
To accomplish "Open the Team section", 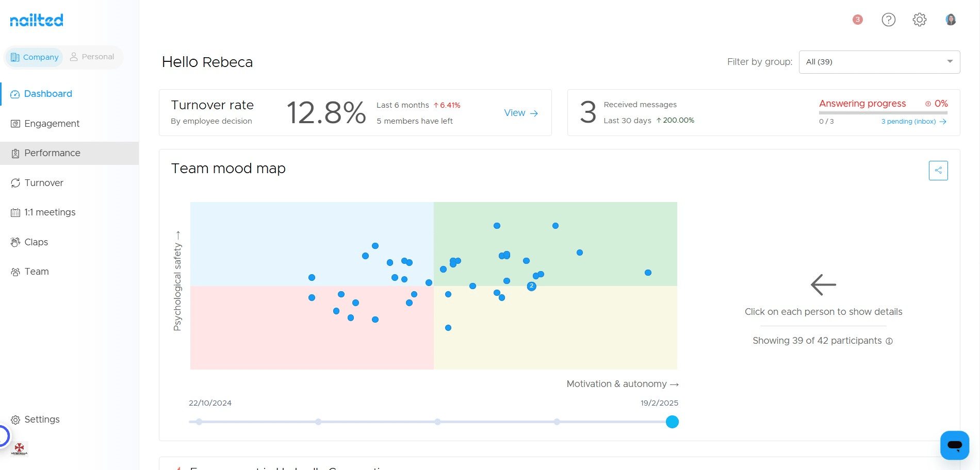I will click(x=36, y=271).
